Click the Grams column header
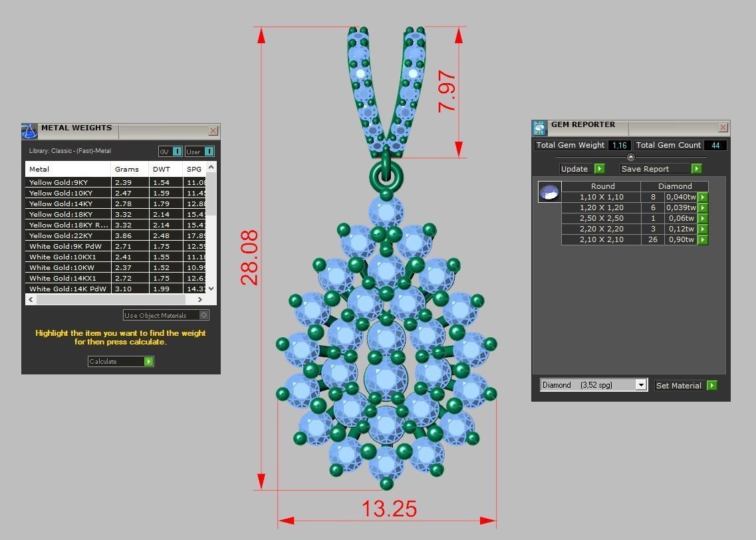756x540 pixels. [x=130, y=169]
